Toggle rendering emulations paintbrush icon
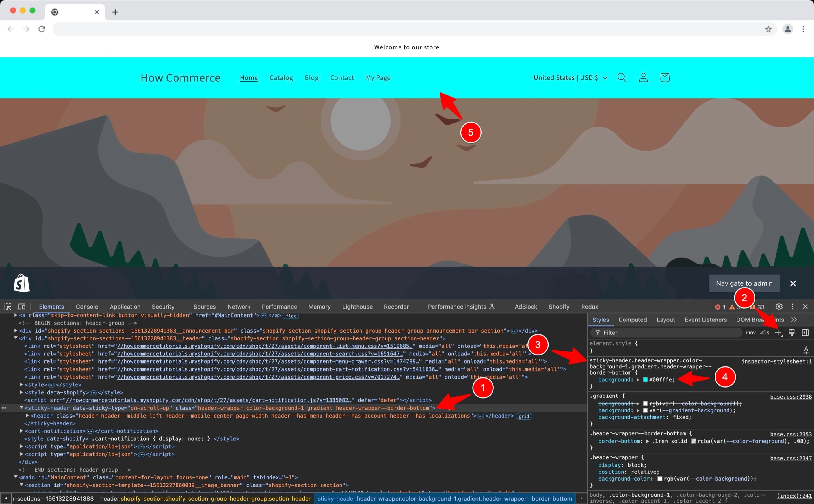Screen dimensions: 814x504 792,333
